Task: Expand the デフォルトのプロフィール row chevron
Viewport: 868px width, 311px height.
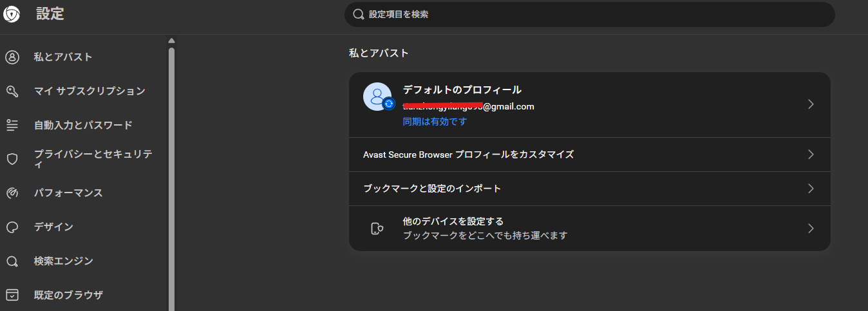Action: tap(811, 104)
